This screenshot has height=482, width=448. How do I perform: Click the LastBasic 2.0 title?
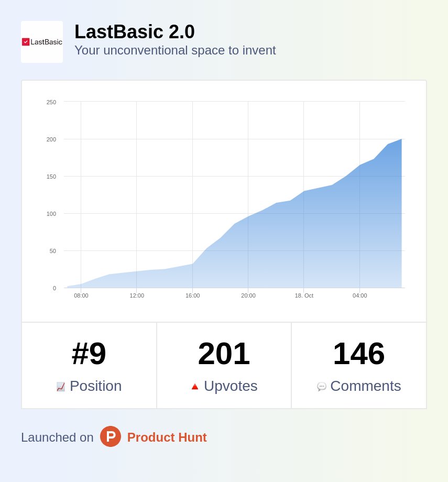[134, 31]
